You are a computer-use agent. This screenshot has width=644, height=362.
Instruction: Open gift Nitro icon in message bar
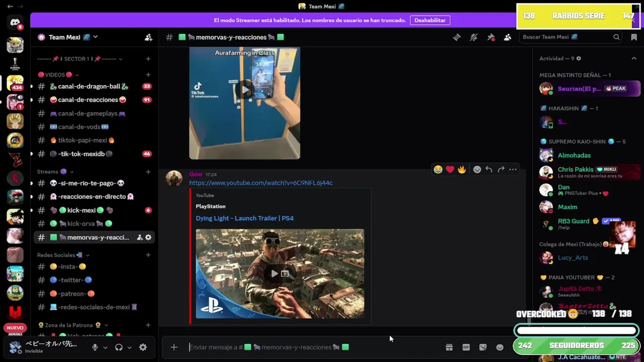(449, 347)
